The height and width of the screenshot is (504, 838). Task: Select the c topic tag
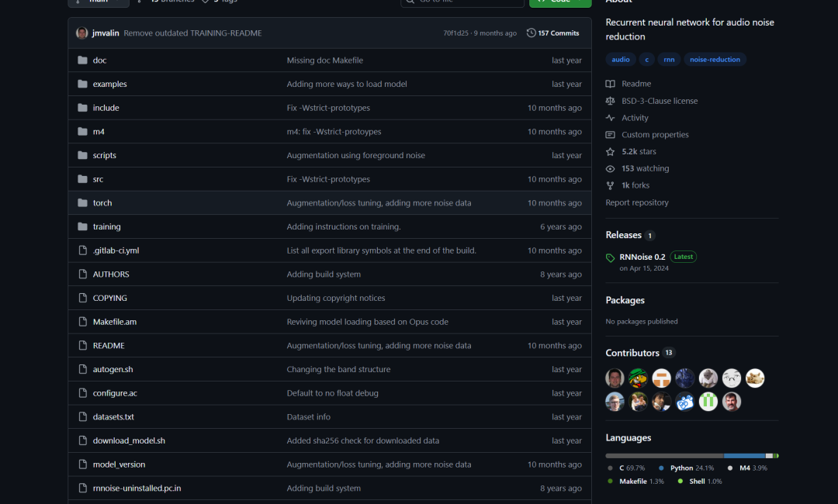[646, 59]
